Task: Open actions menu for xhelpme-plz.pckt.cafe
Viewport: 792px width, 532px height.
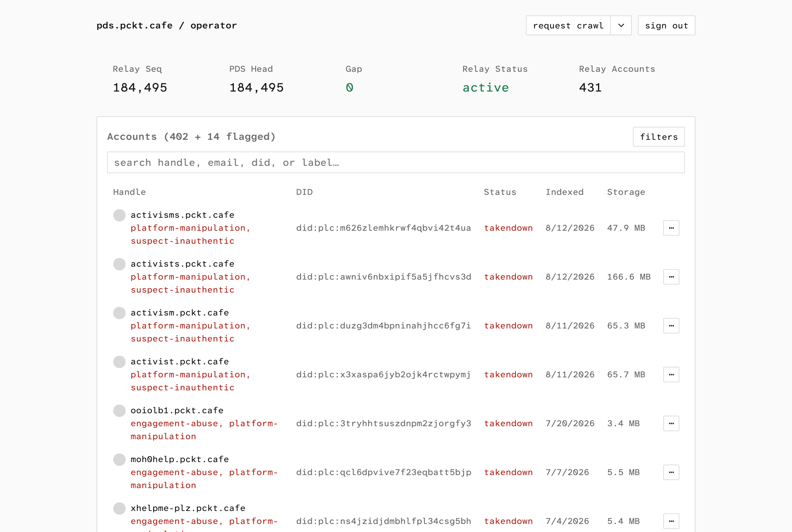Action: [671, 521]
